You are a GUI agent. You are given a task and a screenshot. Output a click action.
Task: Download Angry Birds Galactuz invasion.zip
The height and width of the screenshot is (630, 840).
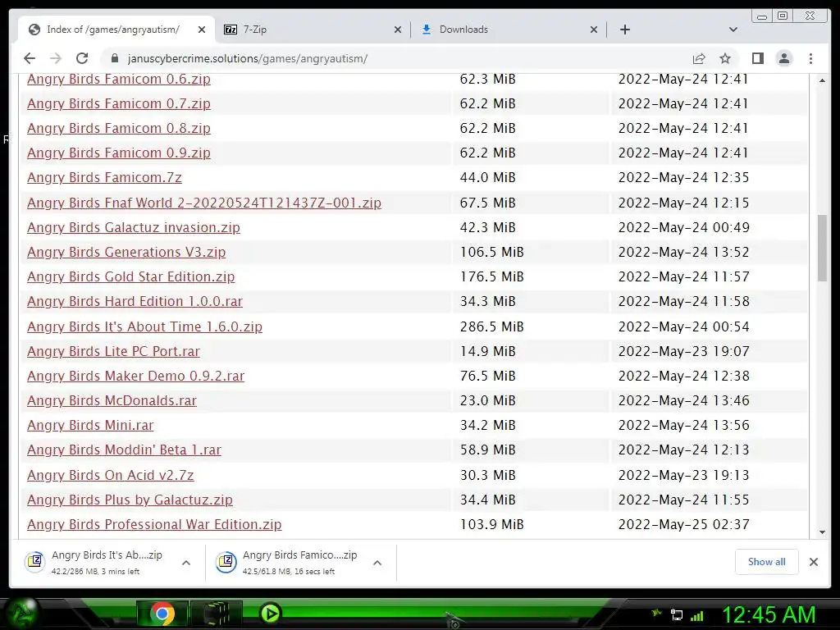(134, 228)
